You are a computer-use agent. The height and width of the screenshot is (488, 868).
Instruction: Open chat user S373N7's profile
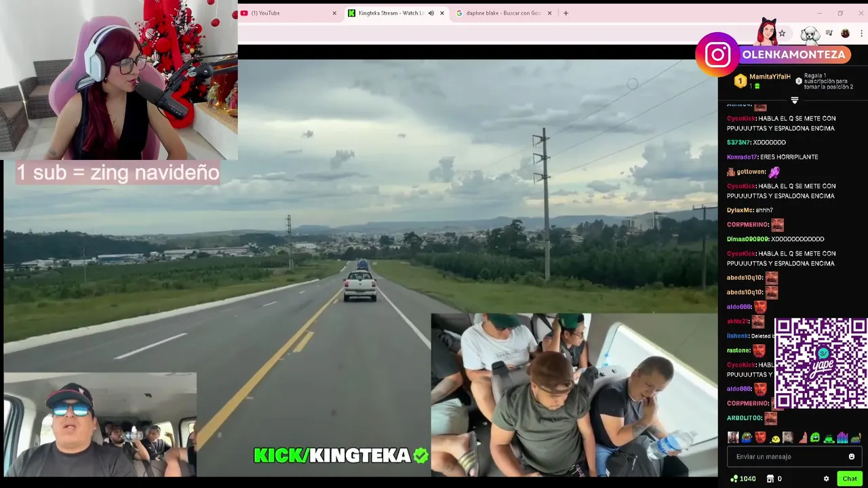[738, 142]
